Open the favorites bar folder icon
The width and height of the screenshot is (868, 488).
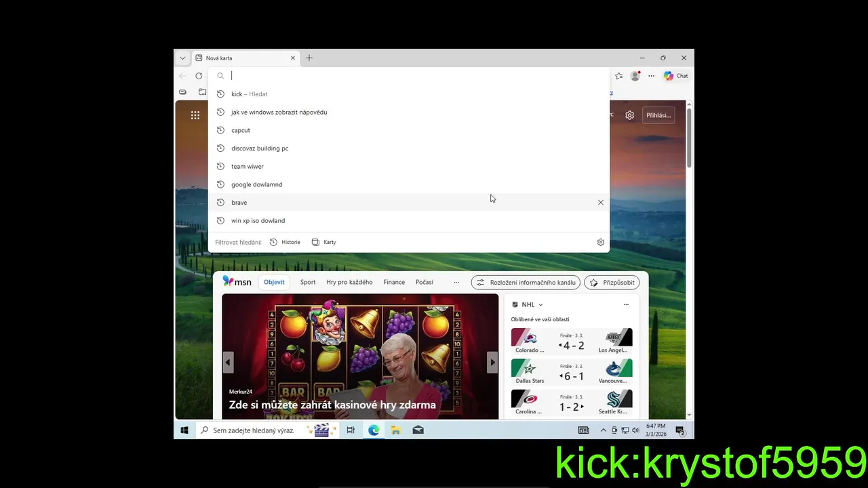click(x=202, y=91)
